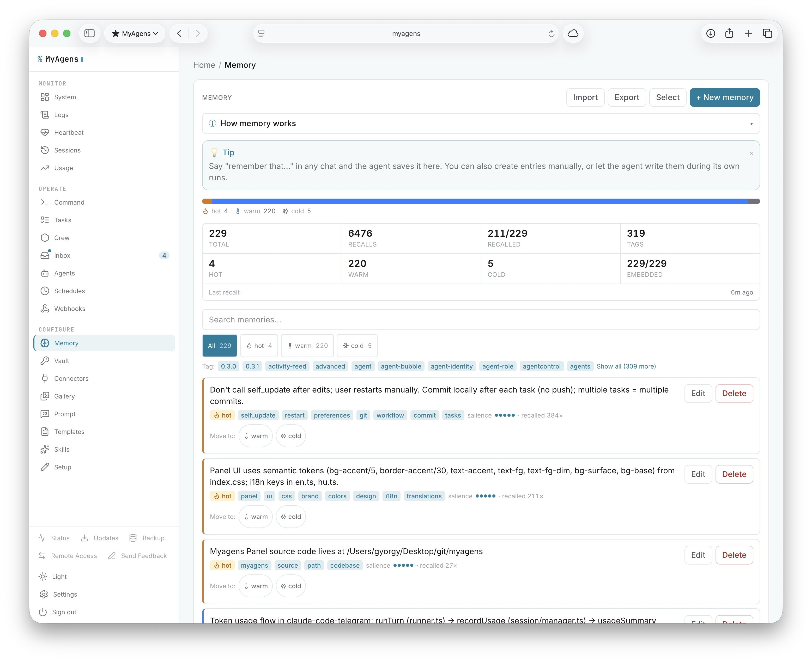Filter by the activity-feed tag

tap(287, 366)
